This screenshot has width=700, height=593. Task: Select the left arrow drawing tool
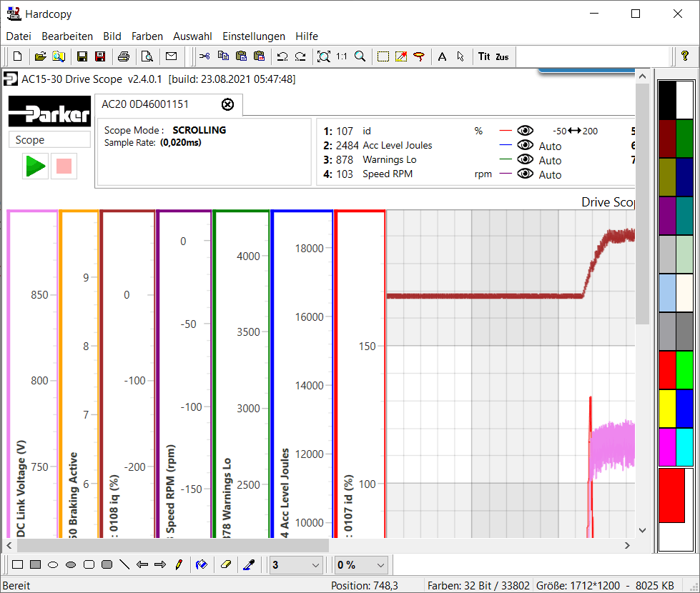tap(142, 565)
